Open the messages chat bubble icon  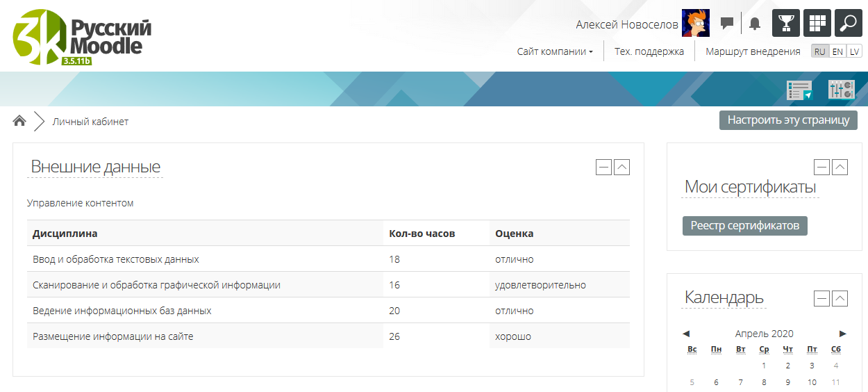click(727, 24)
